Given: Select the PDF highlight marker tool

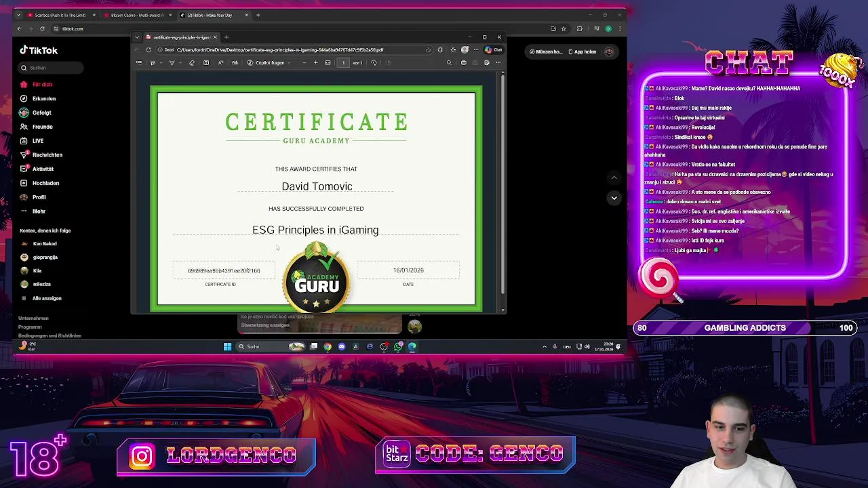Looking at the screenshot, I should [153, 63].
